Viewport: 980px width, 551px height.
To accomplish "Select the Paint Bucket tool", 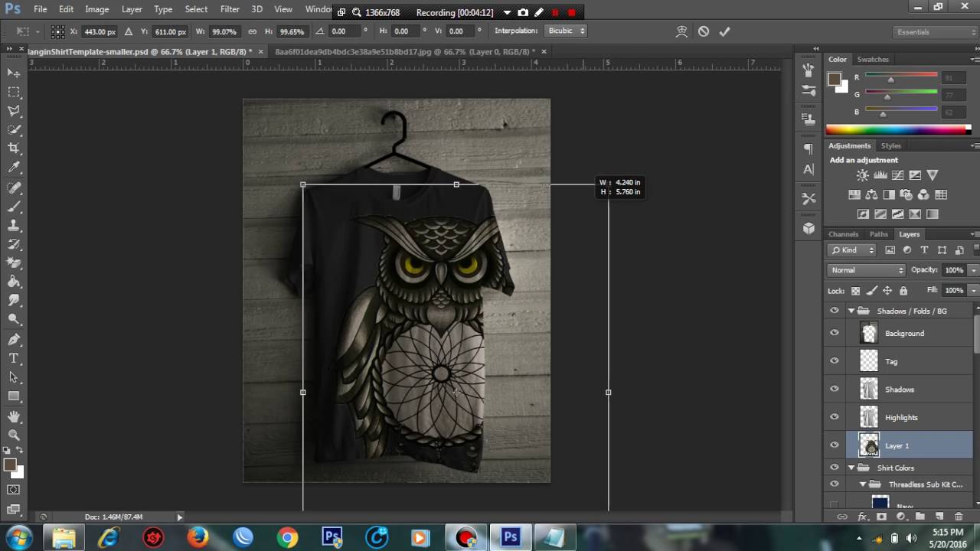I will (14, 282).
